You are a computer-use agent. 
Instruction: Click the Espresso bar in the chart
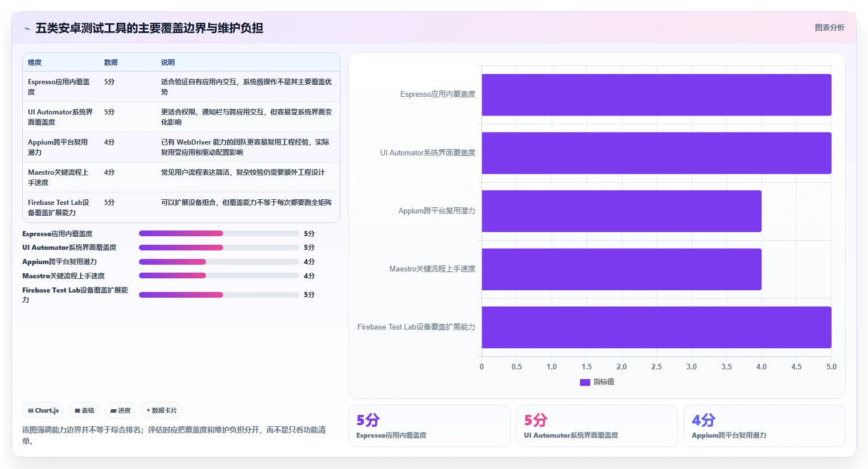656,95
